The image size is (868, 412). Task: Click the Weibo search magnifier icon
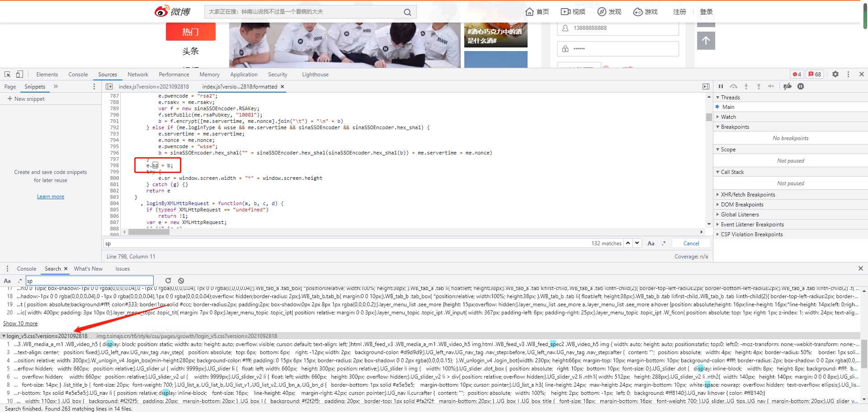(x=407, y=12)
